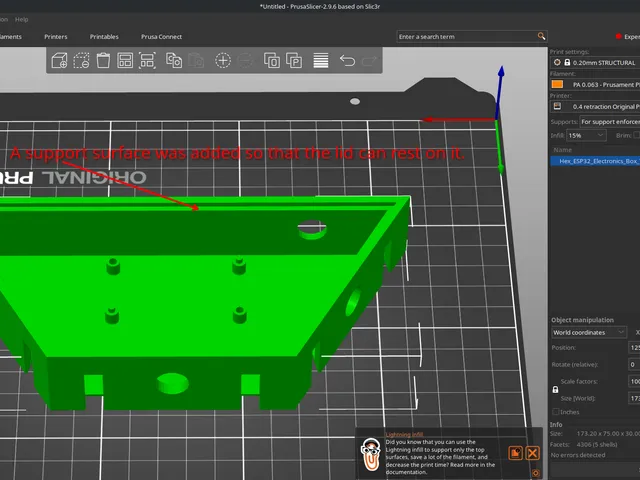The height and width of the screenshot is (480, 640).
Task: Select the Expert mode radio button
Action: 618,36
